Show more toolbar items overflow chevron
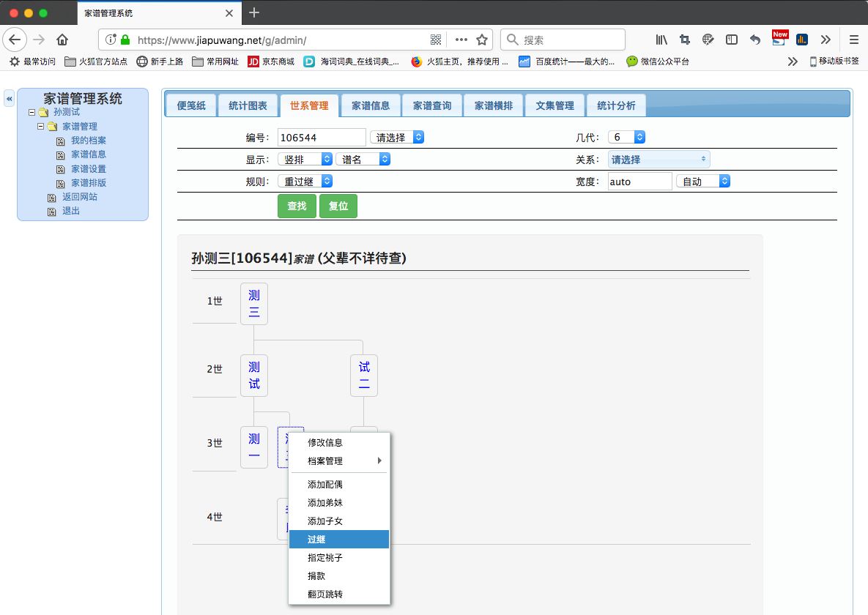This screenshot has height=615, width=868. tap(826, 40)
